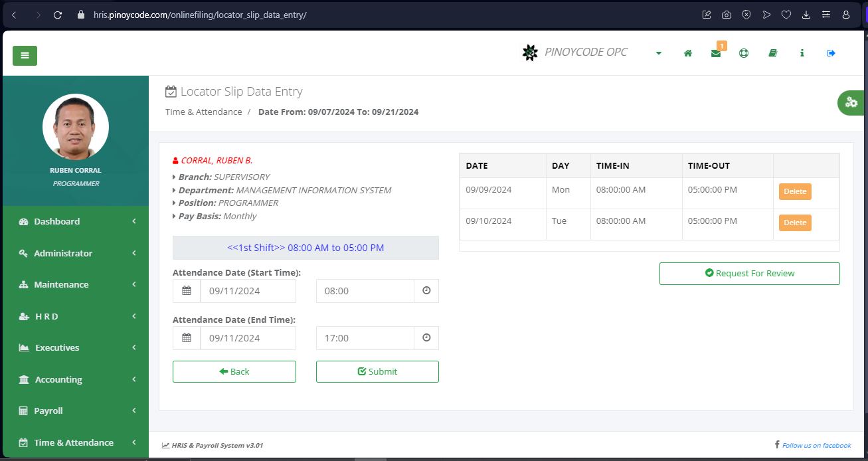Expand chevron next to Time & Attendance
The image size is (868, 461).
(x=134, y=442)
